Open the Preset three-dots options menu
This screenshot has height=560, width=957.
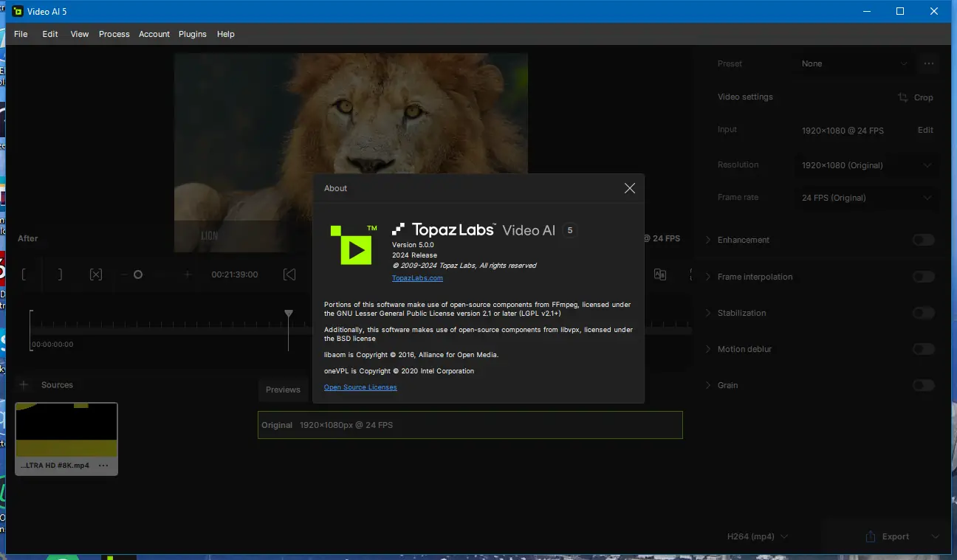pyautogui.click(x=929, y=63)
